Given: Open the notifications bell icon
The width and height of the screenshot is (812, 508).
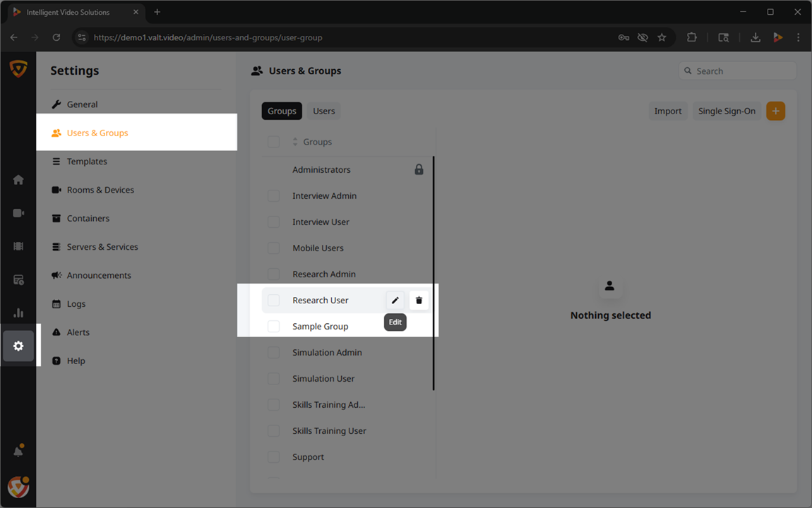Looking at the screenshot, I should pyautogui.click(x=18, y=451).
